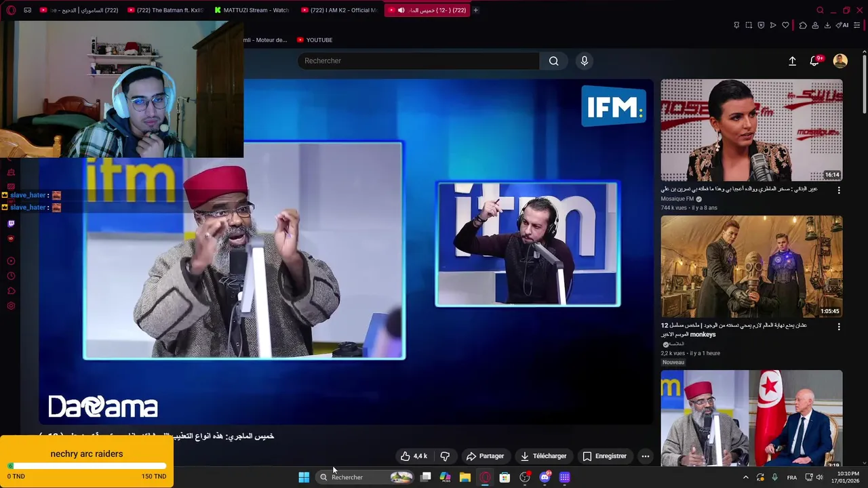Start voice search with the microphone
The width and height of the screenshot is (868, 488).
[x=585, y=61]
